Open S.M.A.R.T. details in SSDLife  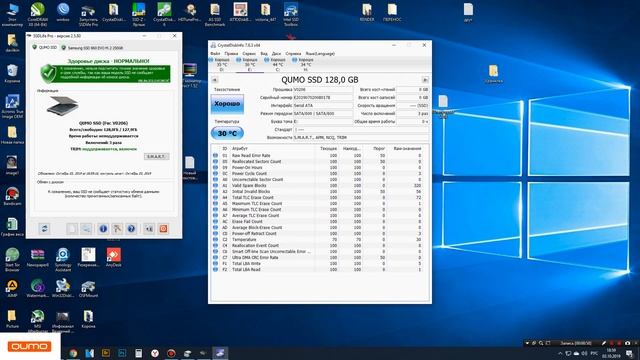pos(156,156)
